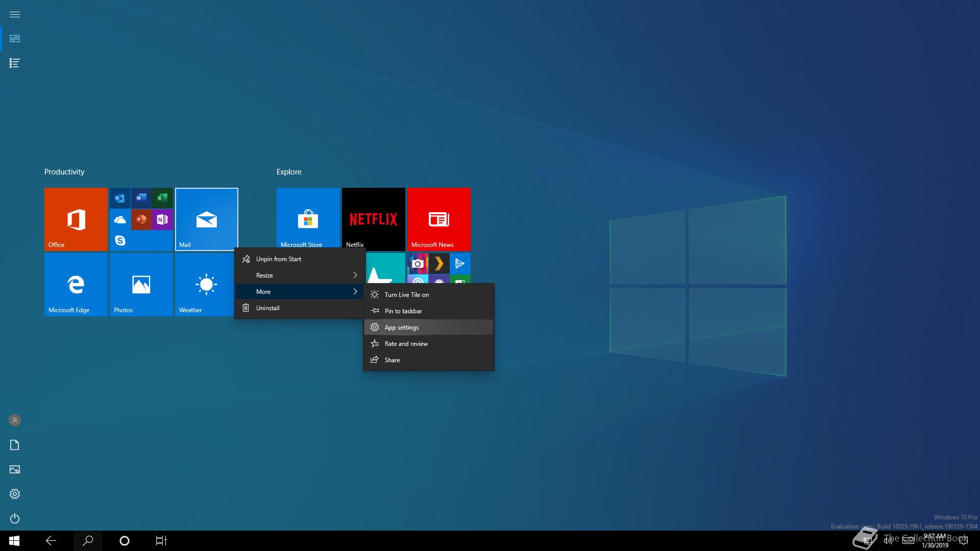The width and height of the screenshot is (980, 551).
Task: Open taskbar Search magnifier
Action: coord(88,541)
